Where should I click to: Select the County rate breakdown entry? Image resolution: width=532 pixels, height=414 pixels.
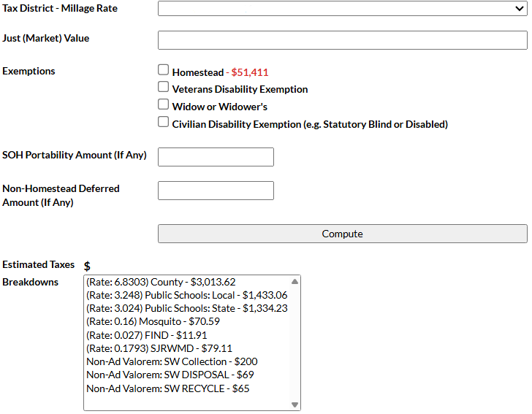(x=161, y=282)
